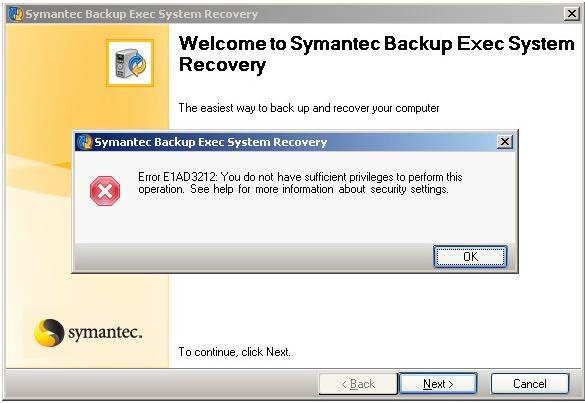
Task: Click the main window title bar app icon
Action: tap(16, 14)
